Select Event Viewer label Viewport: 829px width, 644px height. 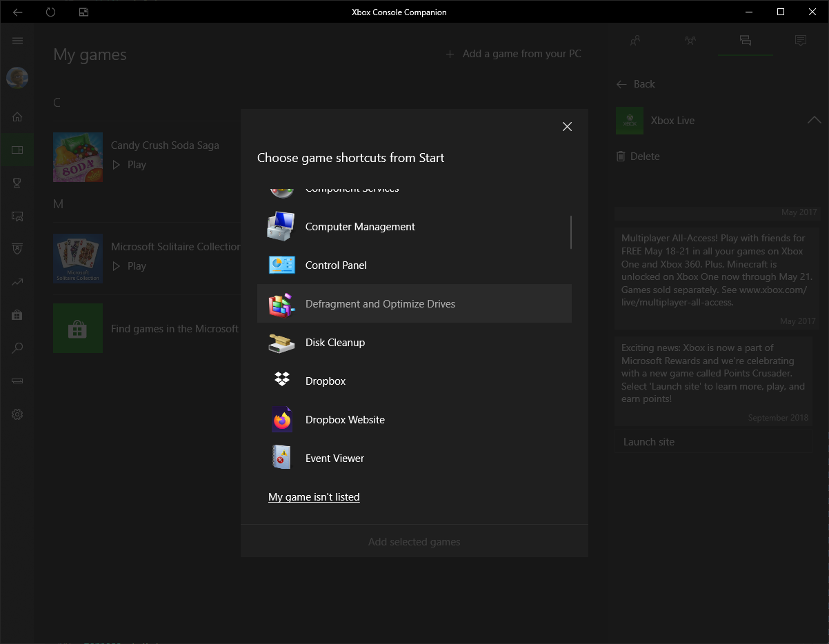point(334,459)
